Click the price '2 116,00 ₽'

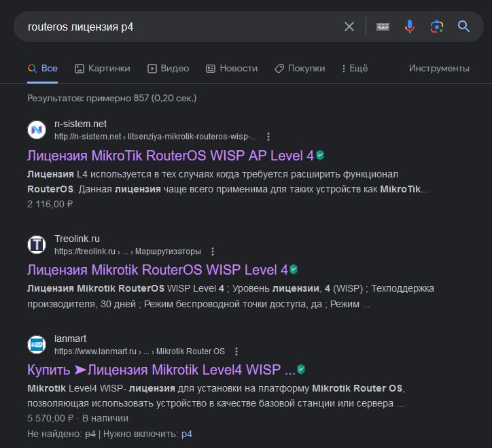click(x=50, y=205)
